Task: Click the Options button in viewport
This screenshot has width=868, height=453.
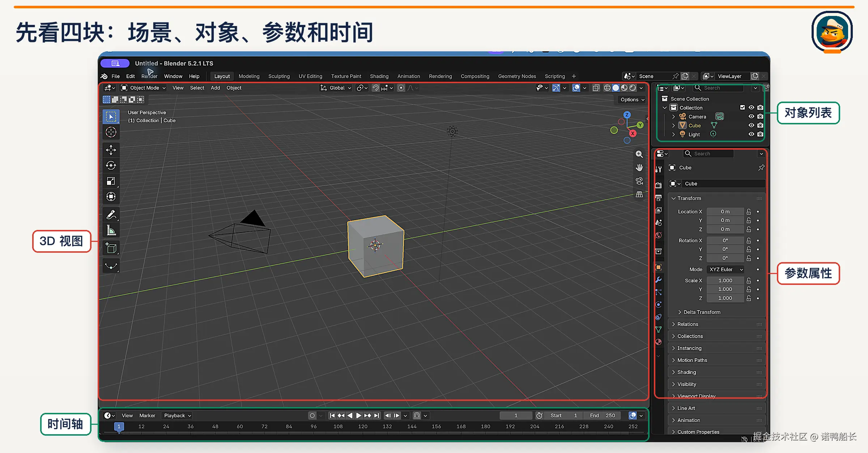Action: click(x=632, y=100)
